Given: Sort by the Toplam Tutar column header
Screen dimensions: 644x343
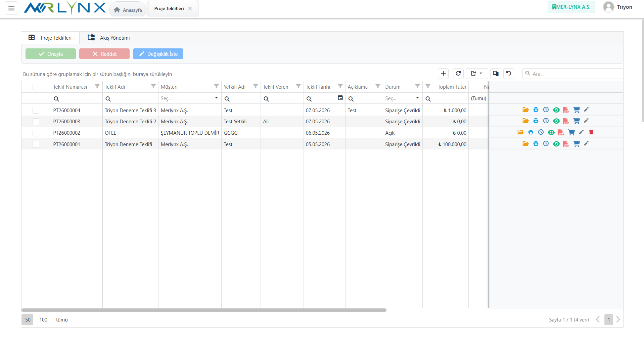Looking at the screenshot, I should [x=452, y=87].
